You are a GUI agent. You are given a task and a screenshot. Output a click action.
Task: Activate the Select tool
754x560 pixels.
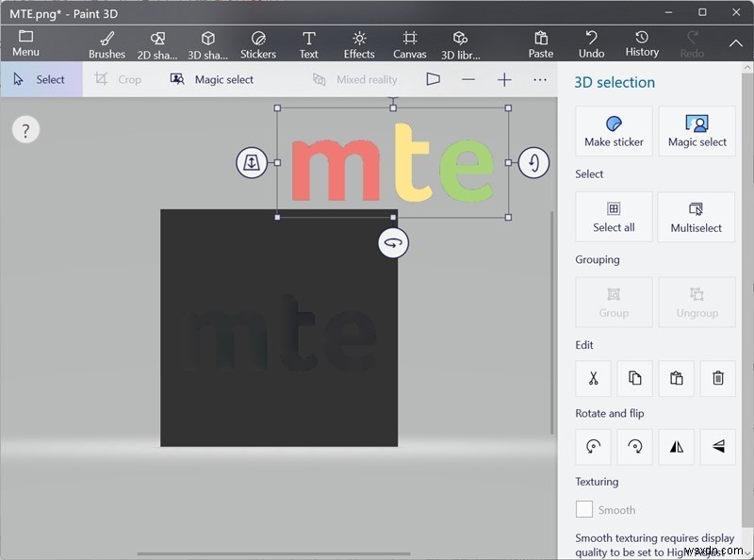click(x=41, y=79)
